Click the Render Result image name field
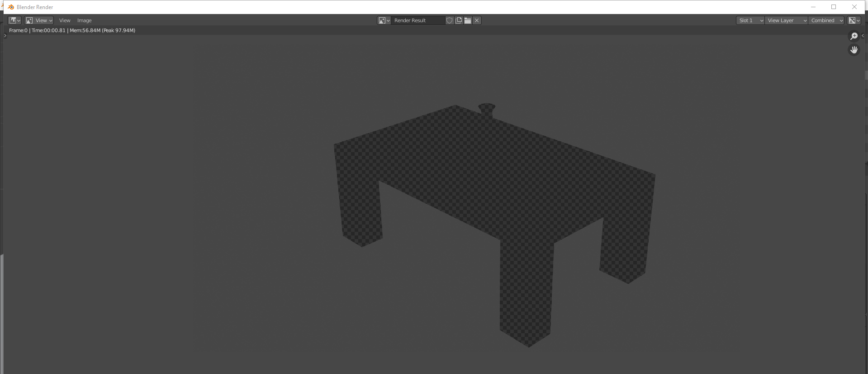 point(418,20)
